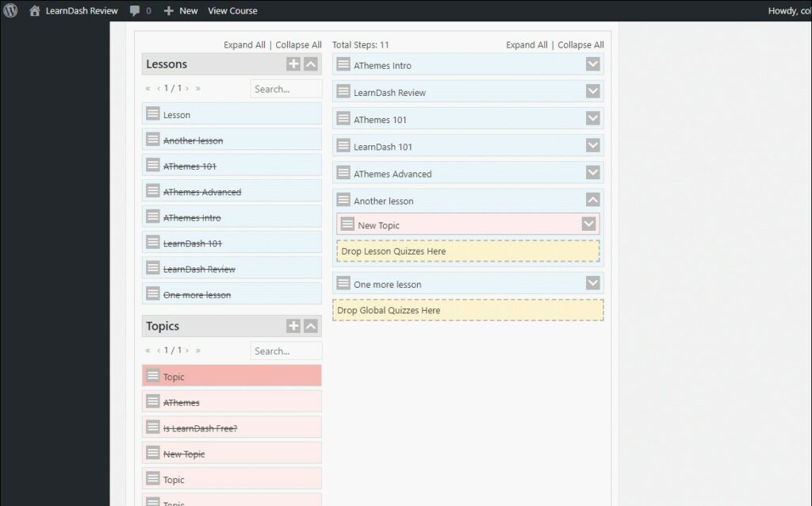This screenshot has height=506, width=812.
Task: Click the plus icon on the Lessons panel
Action: pyautogui.click(x=293, y=63)
